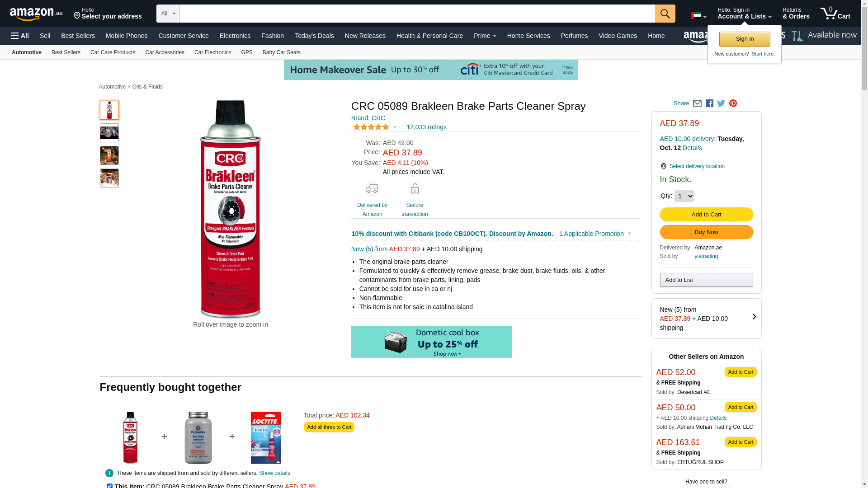
Task: Share product on Pinterest
Action: coord(733,103)
